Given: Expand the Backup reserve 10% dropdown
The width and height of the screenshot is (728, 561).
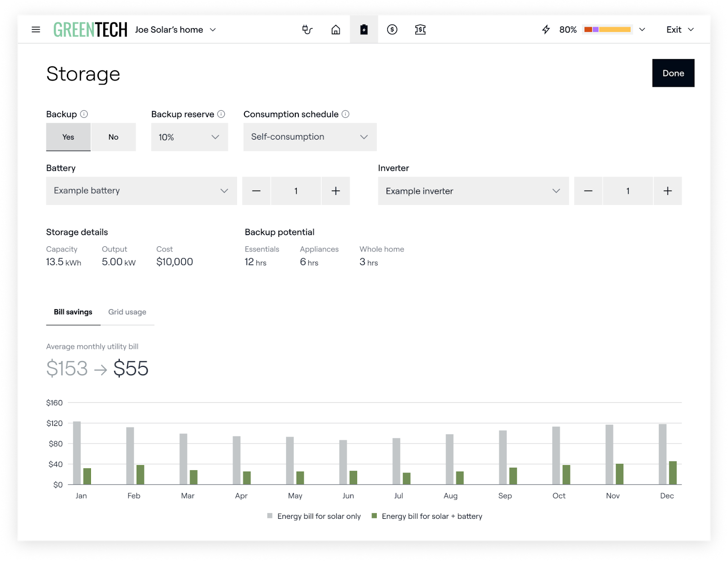Looking at the screenshot, I should coord(189,137).
